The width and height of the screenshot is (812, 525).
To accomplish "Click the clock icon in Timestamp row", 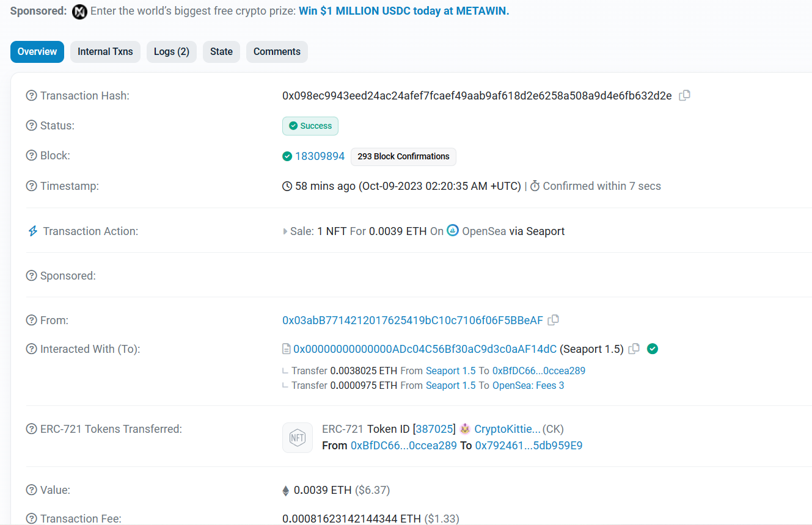I will 287,186.
